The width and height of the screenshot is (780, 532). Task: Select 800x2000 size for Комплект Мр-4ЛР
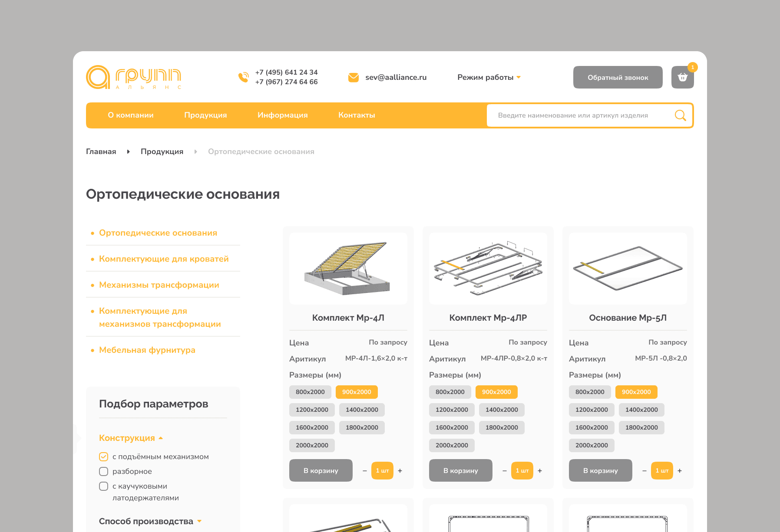pyautogui.click(x=450, y=392)
